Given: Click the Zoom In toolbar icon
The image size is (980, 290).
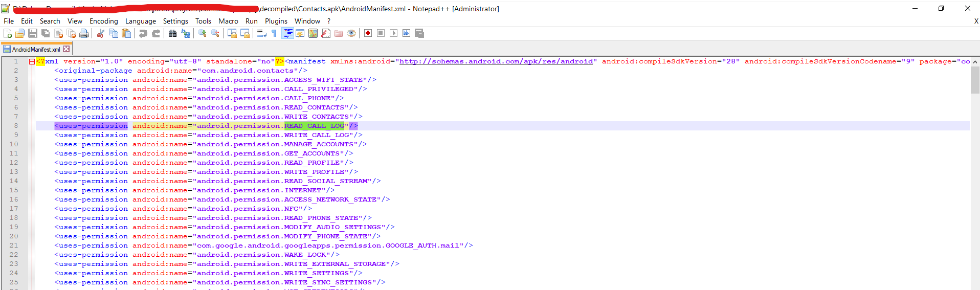Looking at the screenshot, I should [203, 34].
